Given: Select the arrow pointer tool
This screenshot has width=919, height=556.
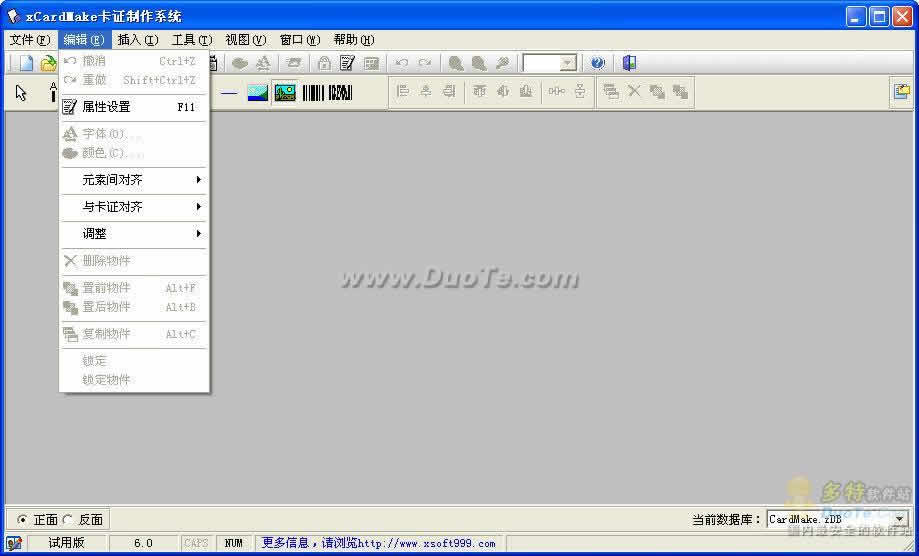Looking at the screenshot, I should point(21,93).
